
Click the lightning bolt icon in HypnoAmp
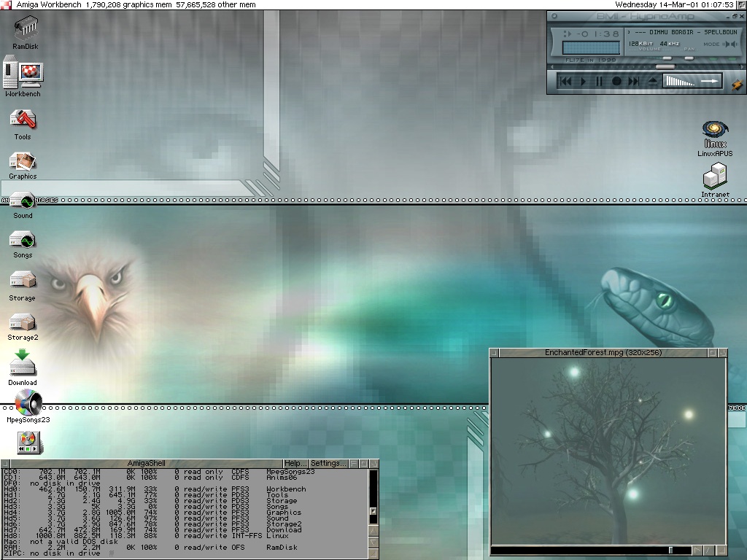737,83
